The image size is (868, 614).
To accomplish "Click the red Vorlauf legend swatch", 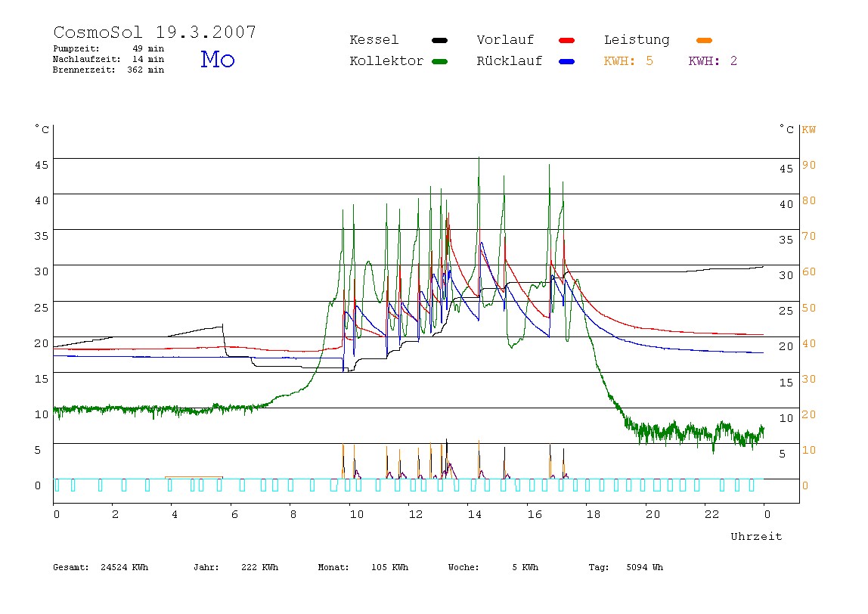I will point(567,40).
